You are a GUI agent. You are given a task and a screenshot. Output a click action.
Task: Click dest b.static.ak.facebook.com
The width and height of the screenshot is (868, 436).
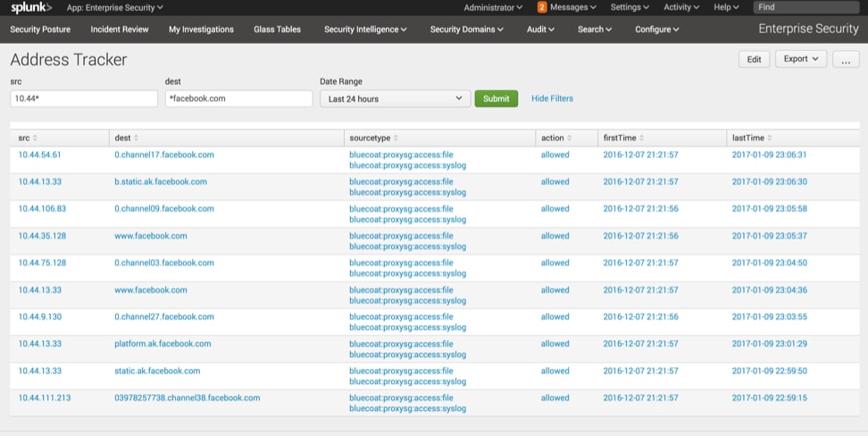(x=161, y=181)
